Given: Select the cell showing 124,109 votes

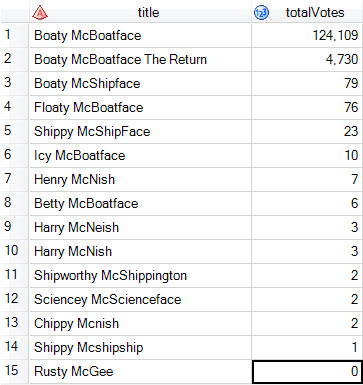Looking at the screenshot, I should coord(307,35).
